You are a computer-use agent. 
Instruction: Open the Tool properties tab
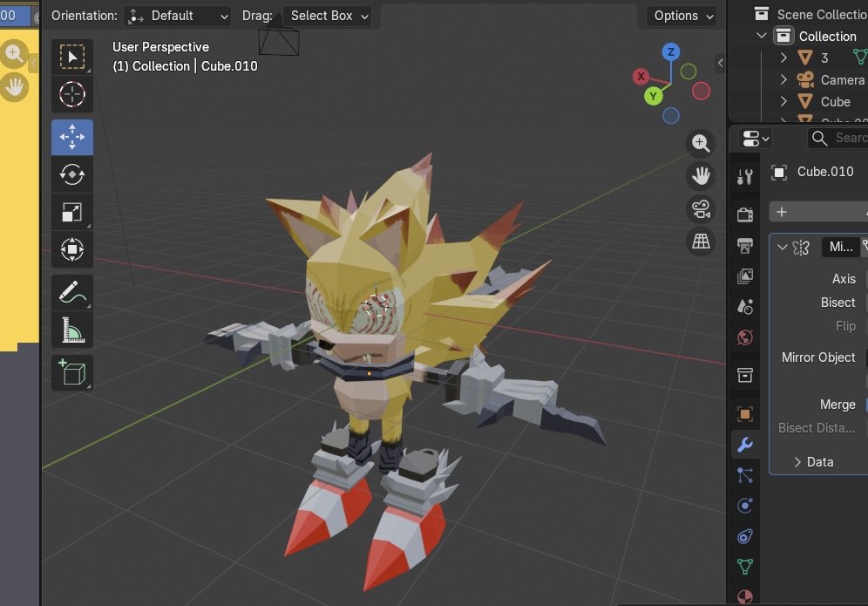(x=745, y=177)
